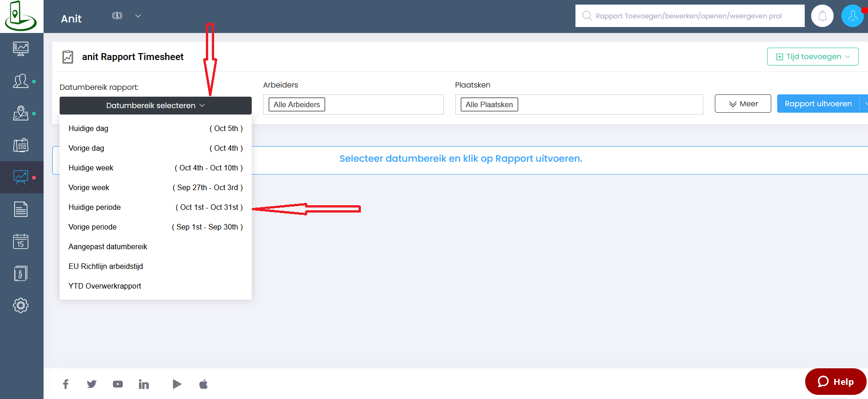The image size is (868, 399).
Task: Click the Twitter icon in footer
Action: tap(92, 384)
